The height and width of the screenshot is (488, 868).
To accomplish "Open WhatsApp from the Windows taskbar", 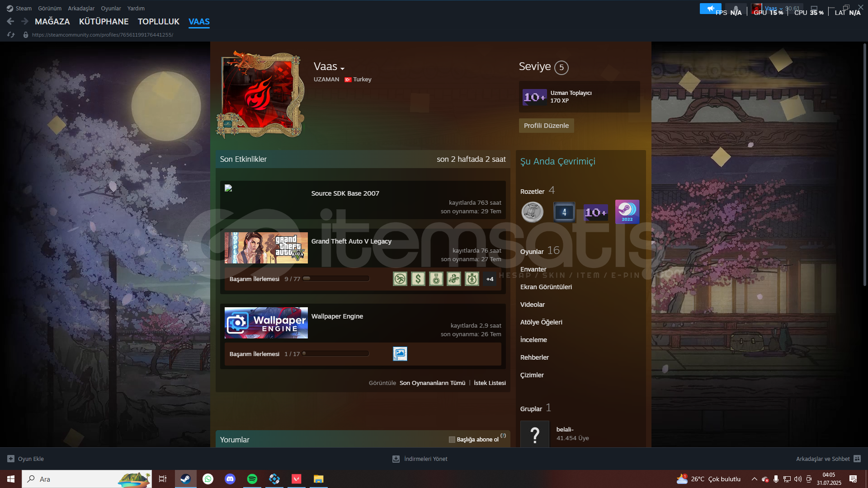I will click(208, 479).
